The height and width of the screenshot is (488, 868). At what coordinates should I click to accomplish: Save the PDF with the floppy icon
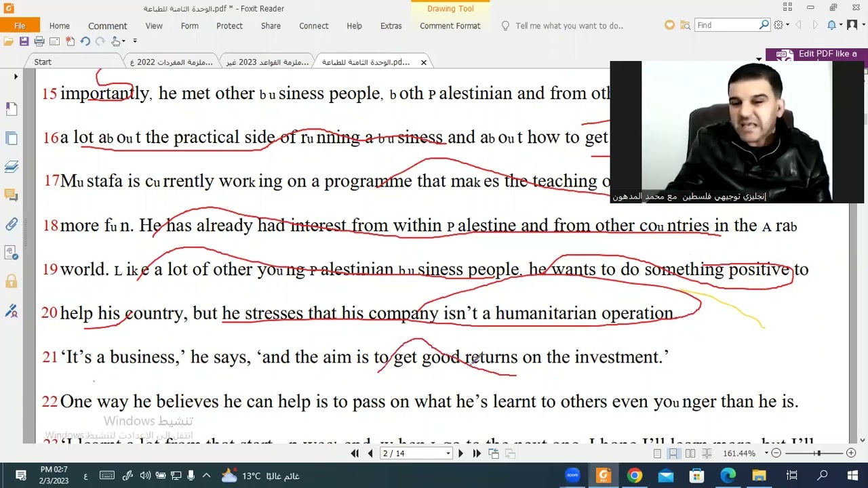(24, 41)
